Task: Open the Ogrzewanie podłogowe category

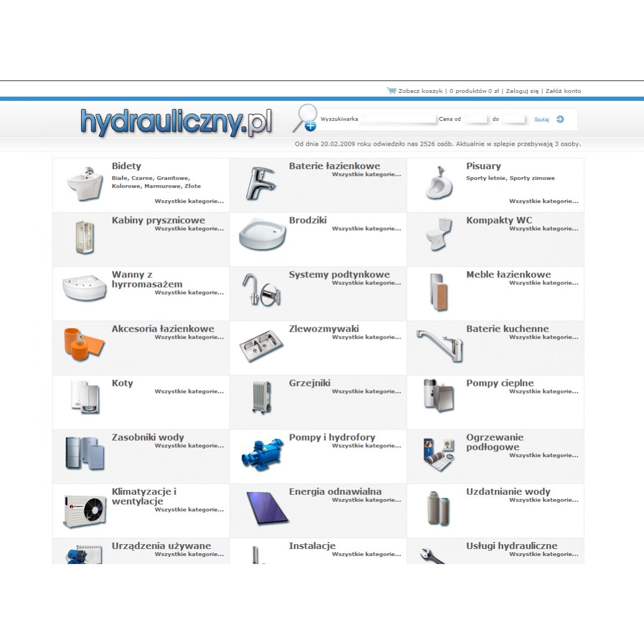Action: (495, 442)
